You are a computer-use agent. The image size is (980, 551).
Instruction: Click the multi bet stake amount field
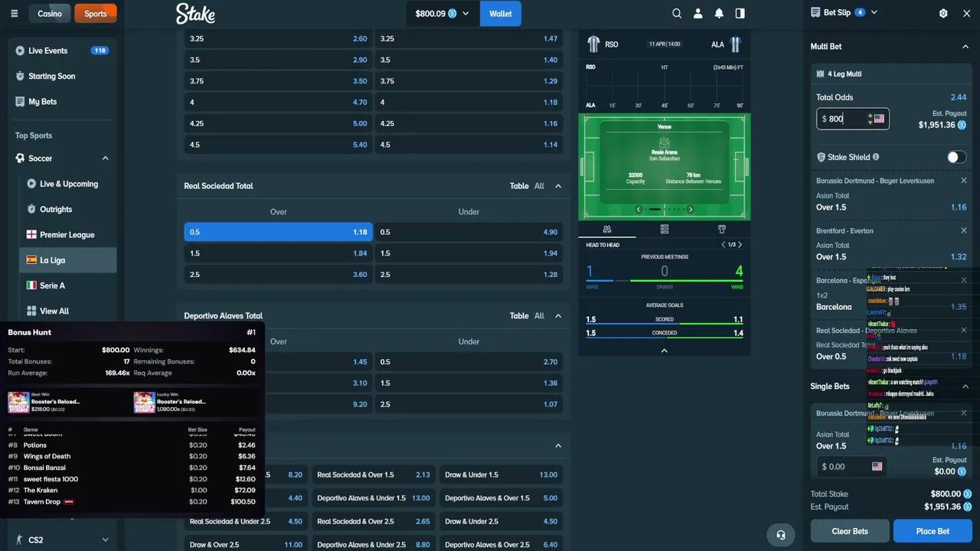pyautogui.click(x=853, y=119)
